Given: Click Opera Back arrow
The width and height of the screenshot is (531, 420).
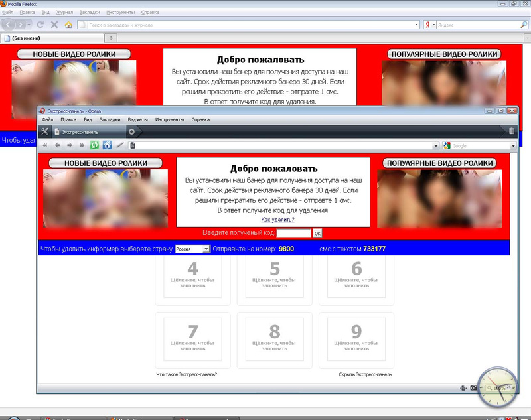Looking at the screenshot, I should coord(57,145).
